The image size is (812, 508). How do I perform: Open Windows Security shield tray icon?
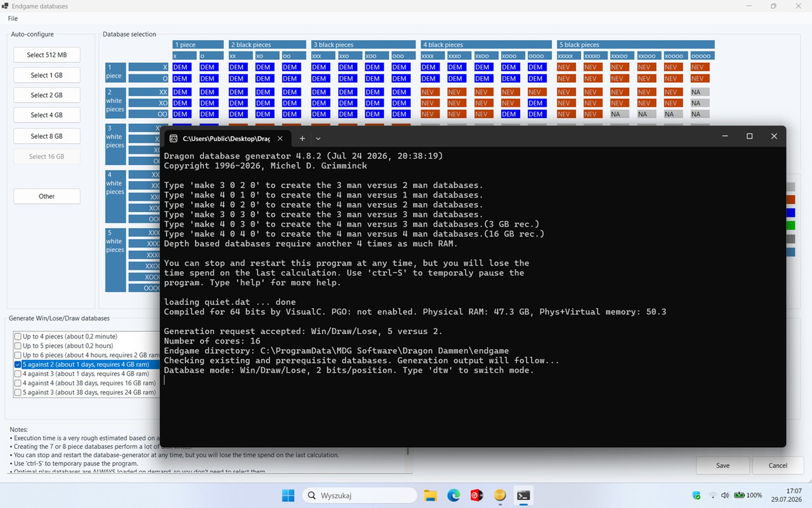point(697,495)
